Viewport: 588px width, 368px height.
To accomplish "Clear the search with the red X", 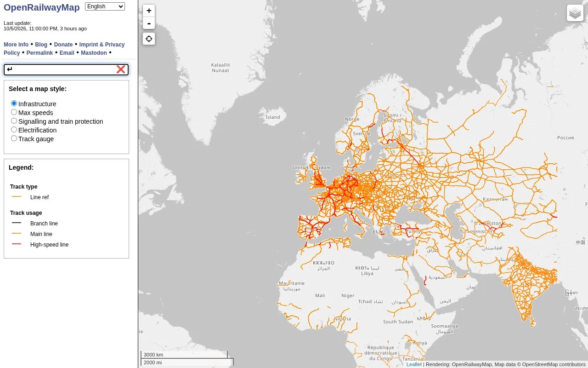I will tap(121, 69).
